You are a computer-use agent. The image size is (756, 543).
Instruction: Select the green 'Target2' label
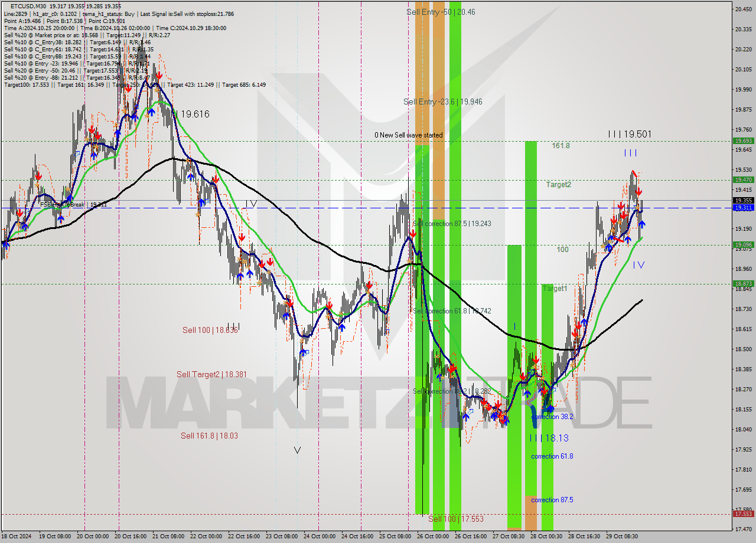pyautogui.click(x=558, y=184)
